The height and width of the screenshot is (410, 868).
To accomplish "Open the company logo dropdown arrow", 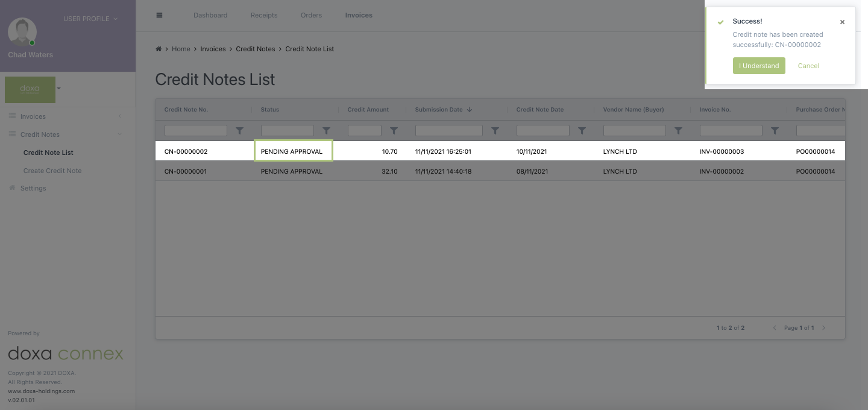I will pyautogui.click(x=59, y=89).
